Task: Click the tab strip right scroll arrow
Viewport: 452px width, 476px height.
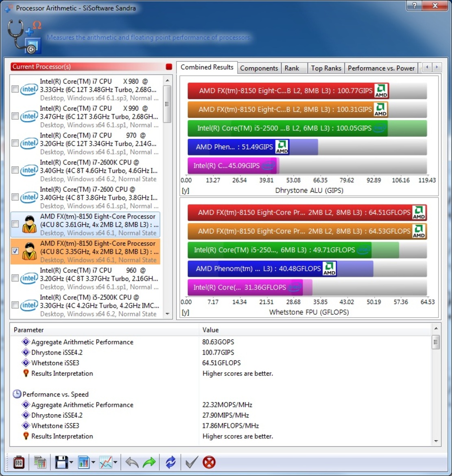Action: pos(437,67)
